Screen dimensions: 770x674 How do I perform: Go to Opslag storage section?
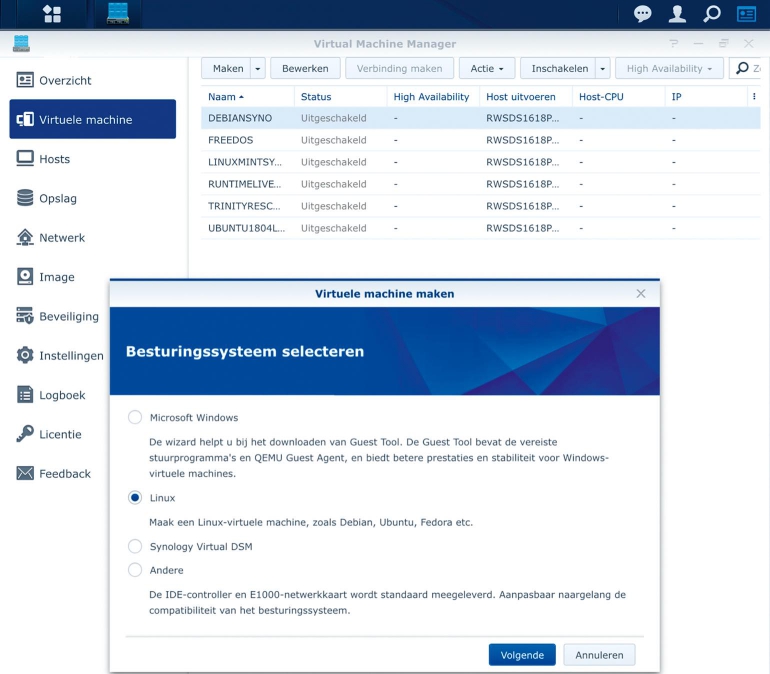pos(57,198)
